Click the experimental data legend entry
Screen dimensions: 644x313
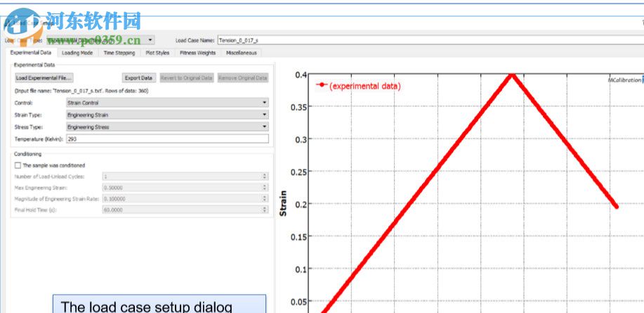357,86
